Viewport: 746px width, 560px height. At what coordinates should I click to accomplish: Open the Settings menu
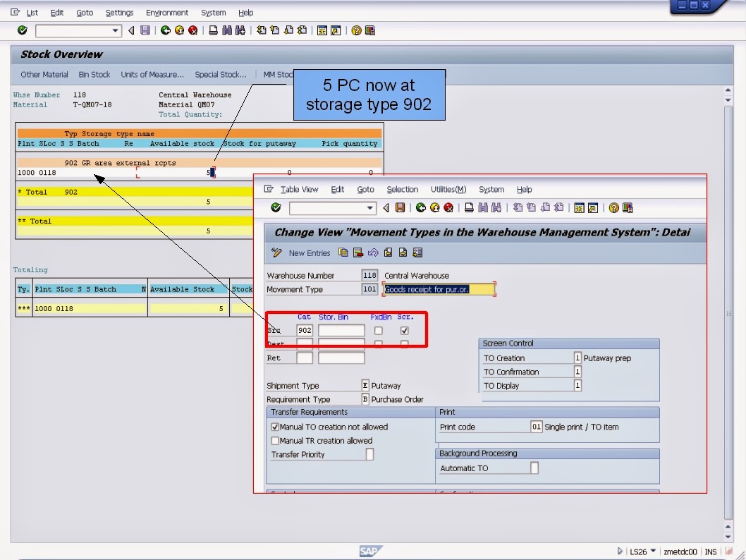(x=119, y=13)
